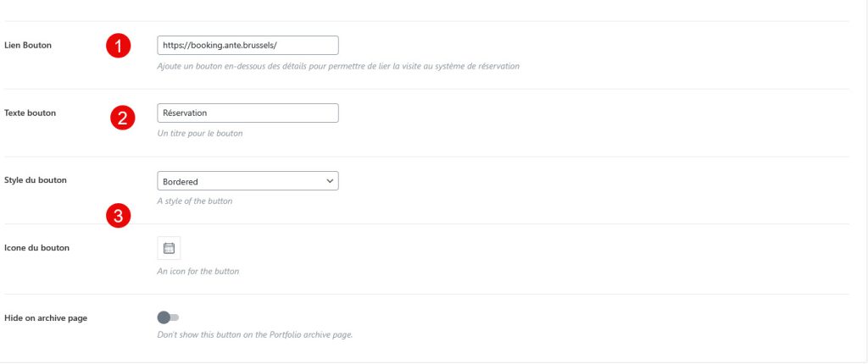The width and height of the screenshot is (868, 364).
Task: Open the calendar icon picker for Icone du bouton
Action: 169,248
